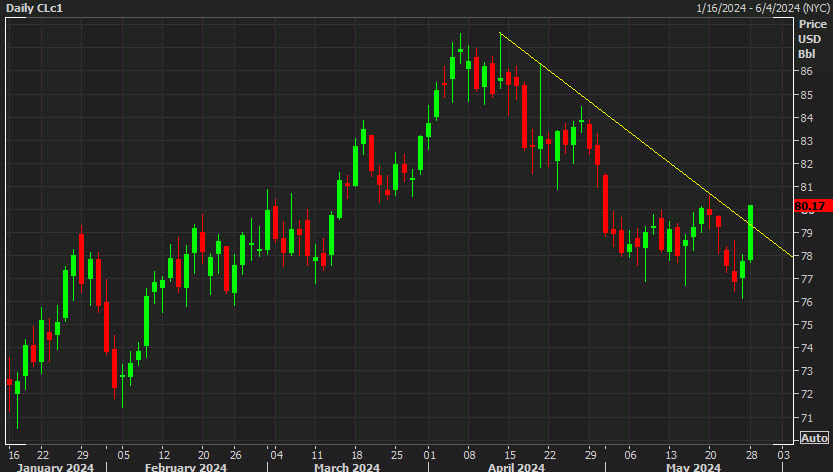Click the 72 price axis label
This screenshot has width=833, height=472.
(x=806, y=394)
